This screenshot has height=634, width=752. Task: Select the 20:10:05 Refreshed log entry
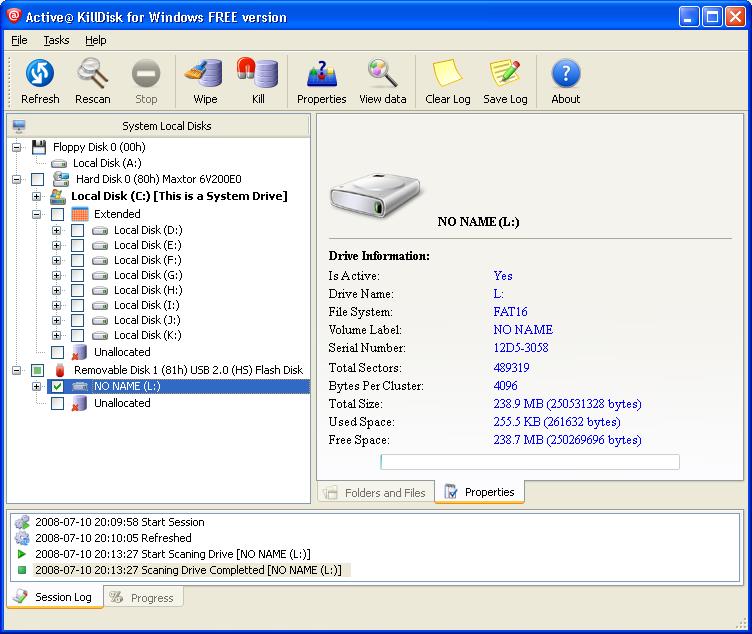113,538
